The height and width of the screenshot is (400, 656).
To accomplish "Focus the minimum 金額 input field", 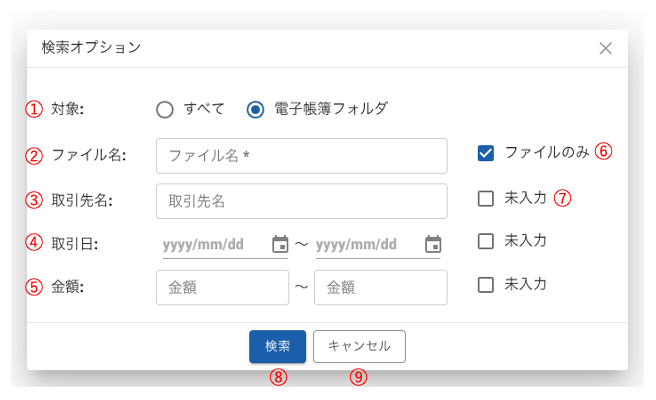I will click(x=222, y=287).
